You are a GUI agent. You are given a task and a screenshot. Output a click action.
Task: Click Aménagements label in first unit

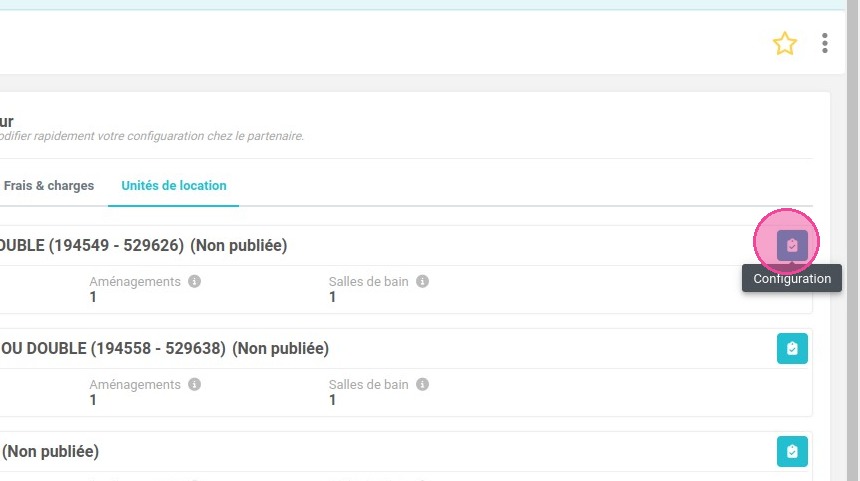pyautogui.click(x=135, y=281)
